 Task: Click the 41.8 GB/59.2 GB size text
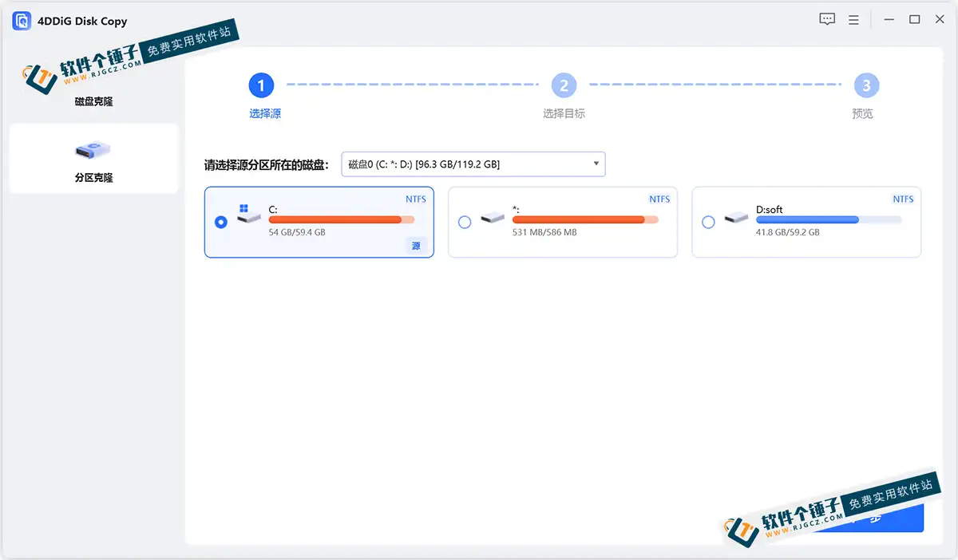788,232
